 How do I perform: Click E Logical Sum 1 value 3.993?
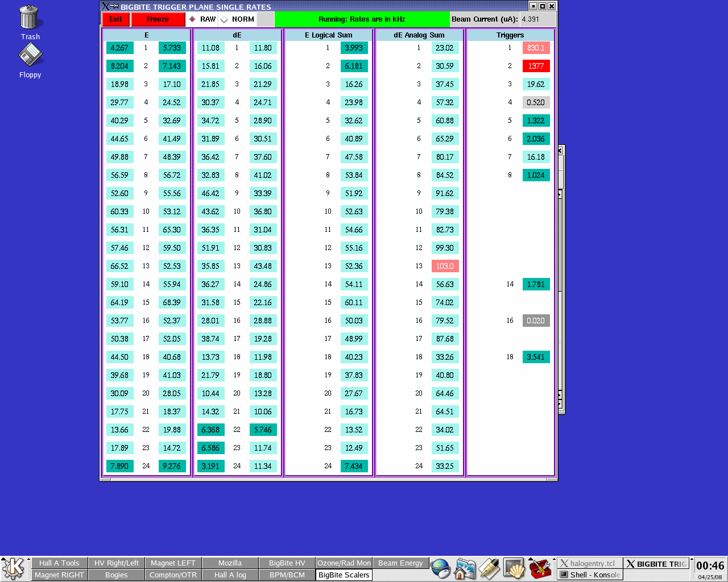[354, 48]
